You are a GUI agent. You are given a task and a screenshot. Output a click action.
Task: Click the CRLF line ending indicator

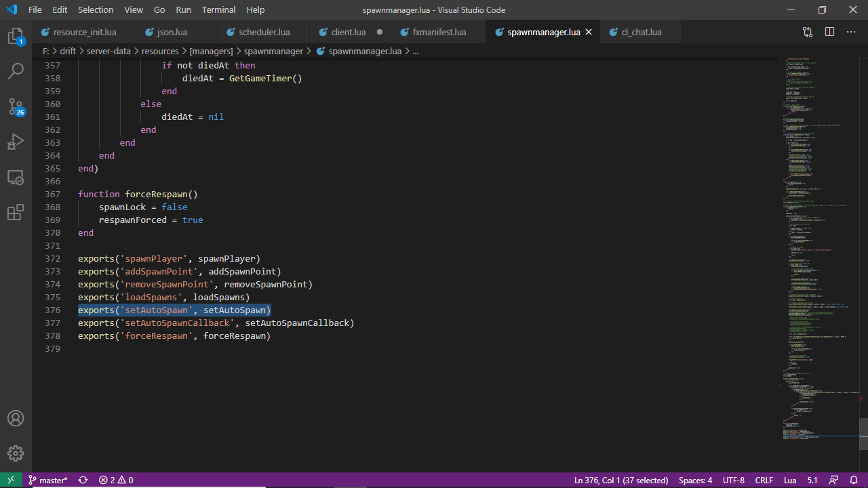764,480
